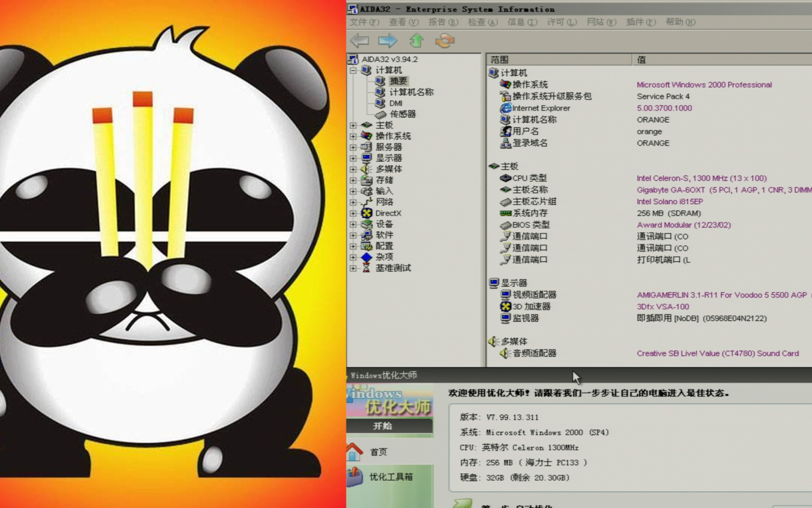Open the 检查(A) menu
The width and height of the screenshot is (812, 508).
point(483,22)
